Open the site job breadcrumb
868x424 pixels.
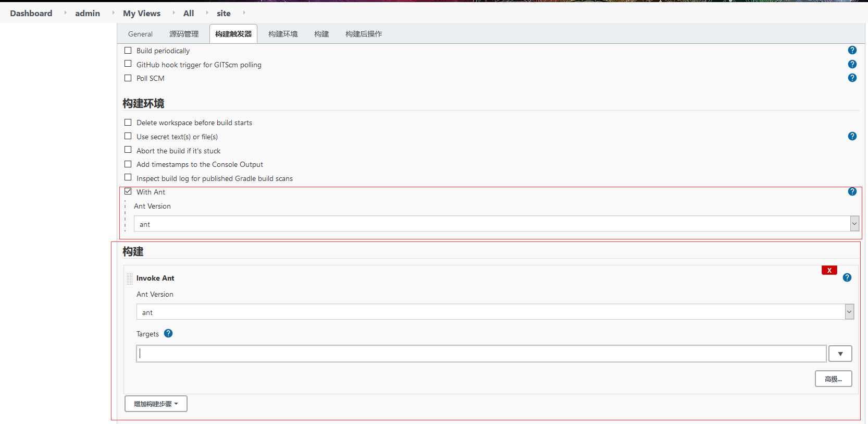tap(224, 13)
